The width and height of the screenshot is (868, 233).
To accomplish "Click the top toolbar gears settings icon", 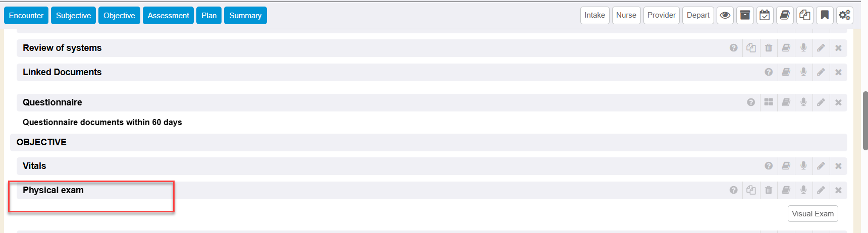I will click(x=844, y=15).
